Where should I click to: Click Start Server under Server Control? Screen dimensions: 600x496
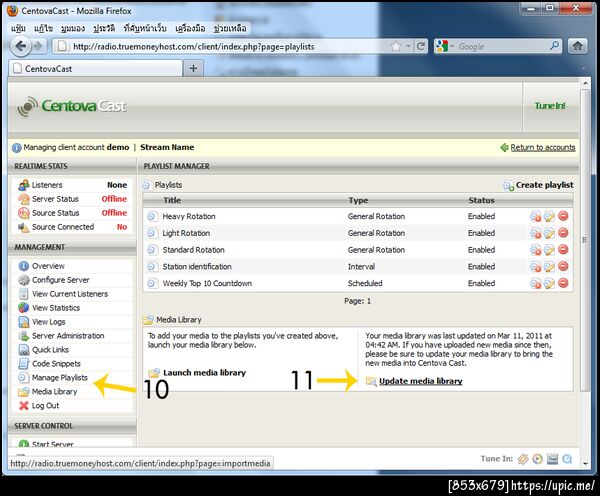point(52,444)
